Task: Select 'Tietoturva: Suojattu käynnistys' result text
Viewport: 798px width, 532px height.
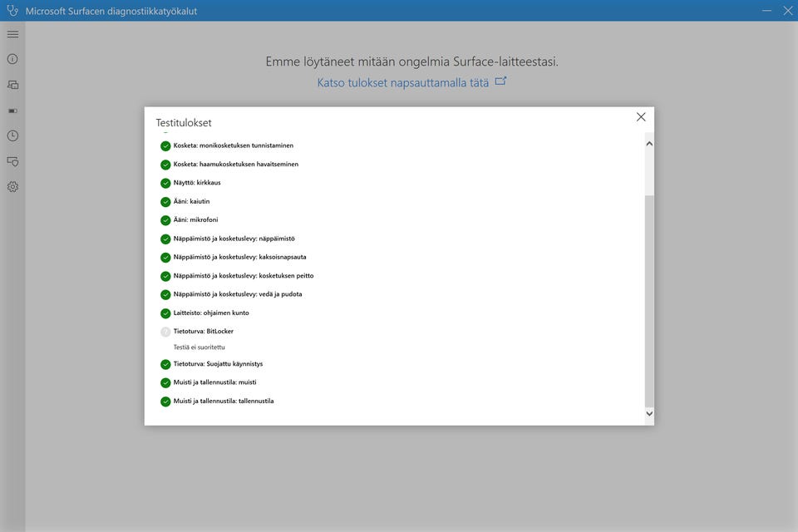Action: 218,363
